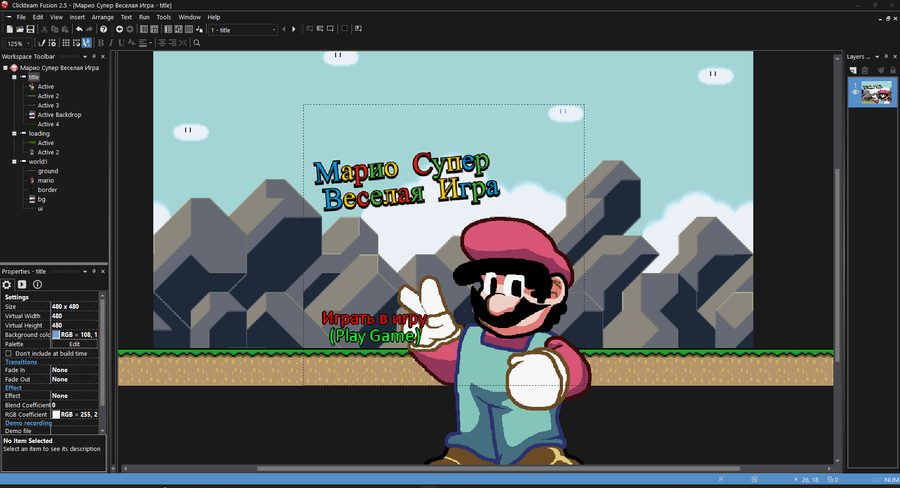This screenshot has height=488, width=900.
Task: Click the layer mask icon in Layers panel
Action: [x=880, y=70]
